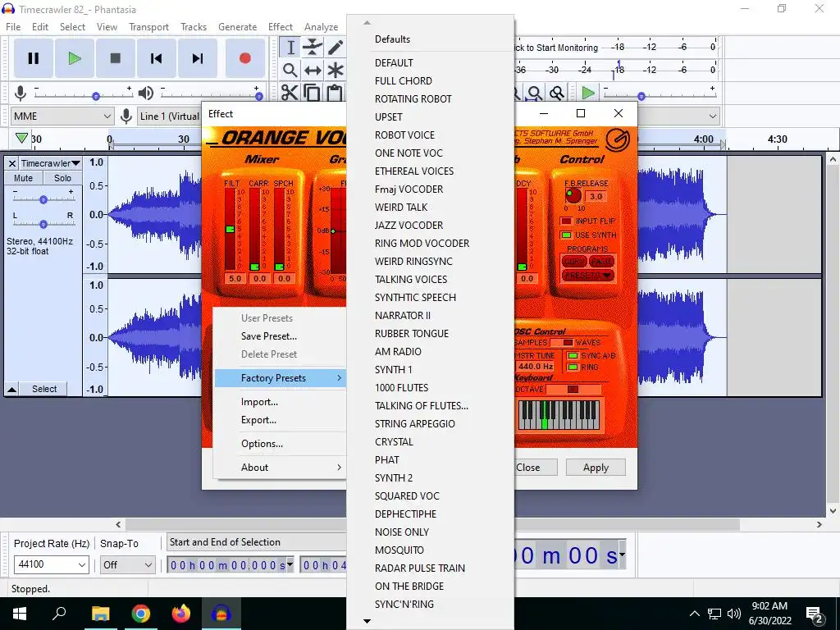Click the vocoder piano keyboard
The image size is (840, 630).
(x=559, y=414)
